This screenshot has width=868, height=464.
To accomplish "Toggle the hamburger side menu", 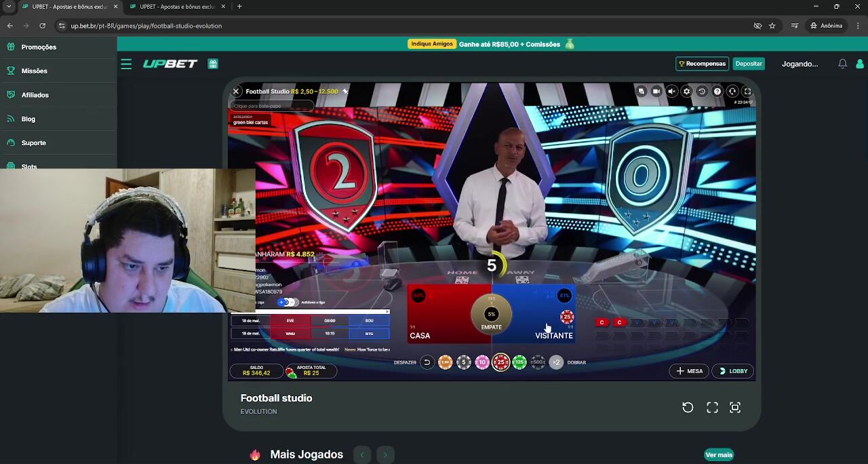I will click(126, 64).
